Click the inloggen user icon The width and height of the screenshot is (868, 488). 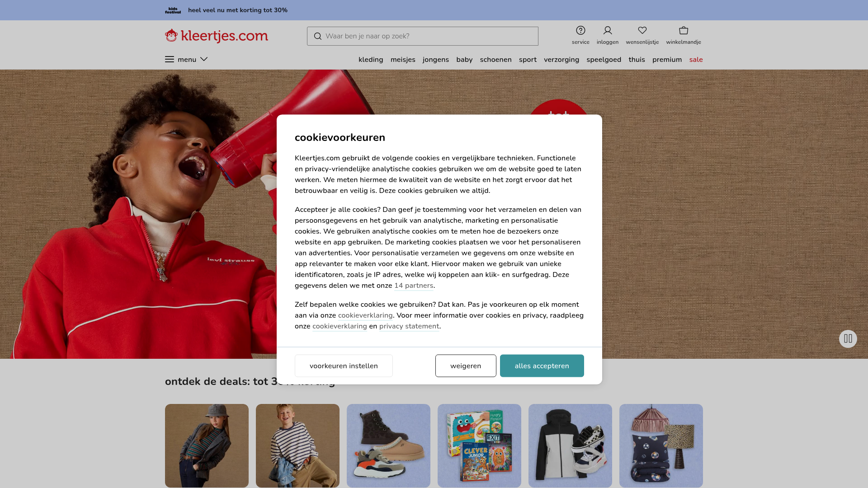coord(608,31)
